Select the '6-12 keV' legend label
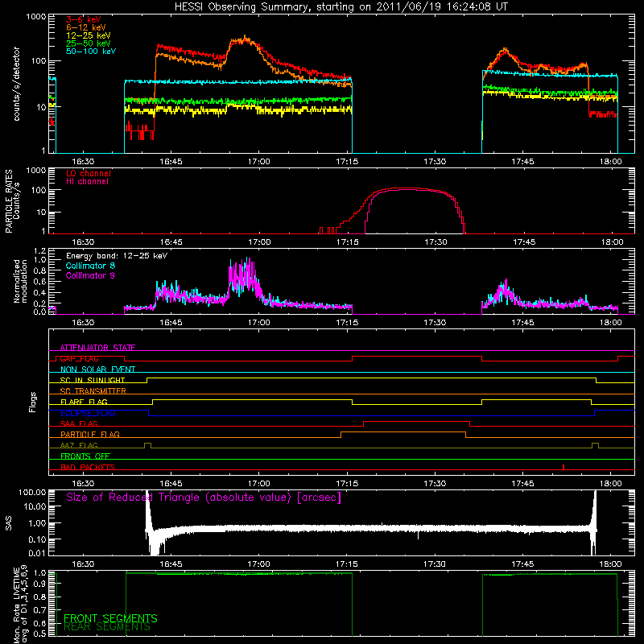644x644 pixels. [x=85, y=27]
